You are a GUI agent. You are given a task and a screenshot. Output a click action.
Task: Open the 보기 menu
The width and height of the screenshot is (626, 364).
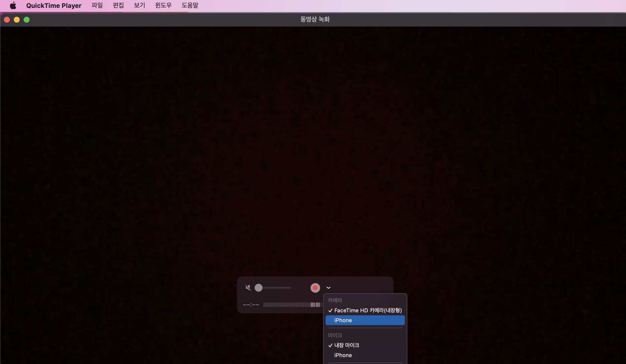tap(139, 5)
